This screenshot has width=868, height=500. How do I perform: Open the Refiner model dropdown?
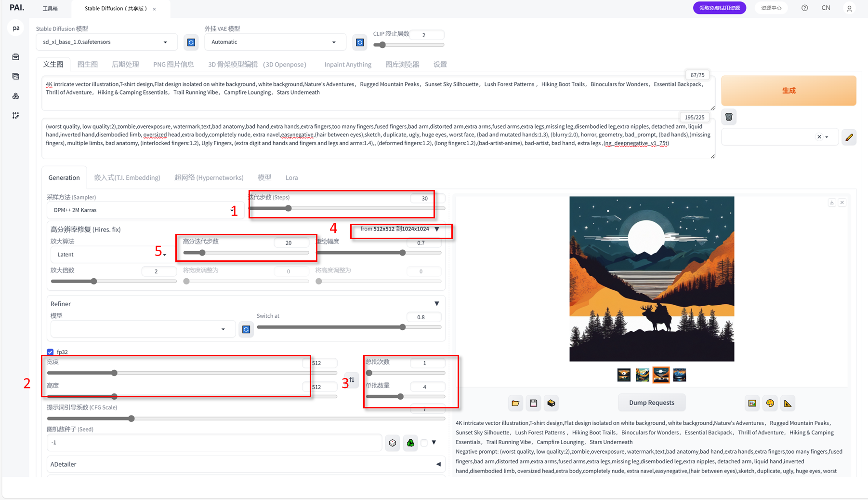(143, 329)
